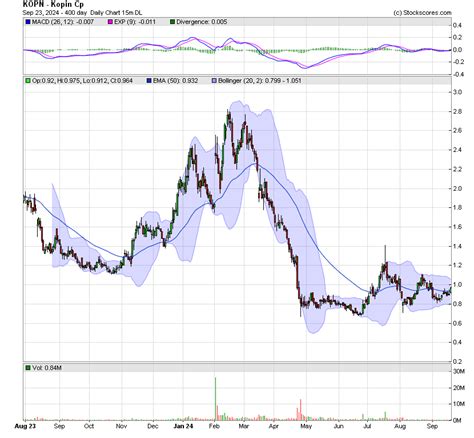Select the '2.4' price axis label

pos(458,150)
